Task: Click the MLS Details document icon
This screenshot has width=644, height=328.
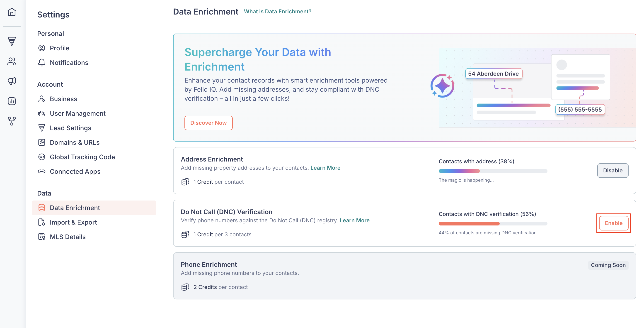Action: (41, 237)
